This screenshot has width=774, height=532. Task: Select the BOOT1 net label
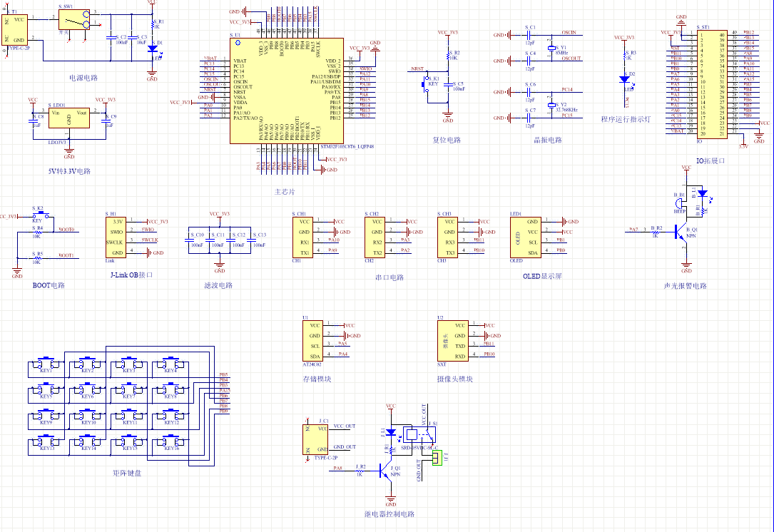pos(66,255)
